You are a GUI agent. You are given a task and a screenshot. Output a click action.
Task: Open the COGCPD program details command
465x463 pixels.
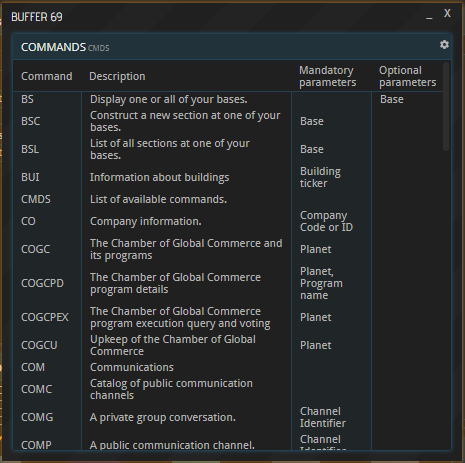42,283
